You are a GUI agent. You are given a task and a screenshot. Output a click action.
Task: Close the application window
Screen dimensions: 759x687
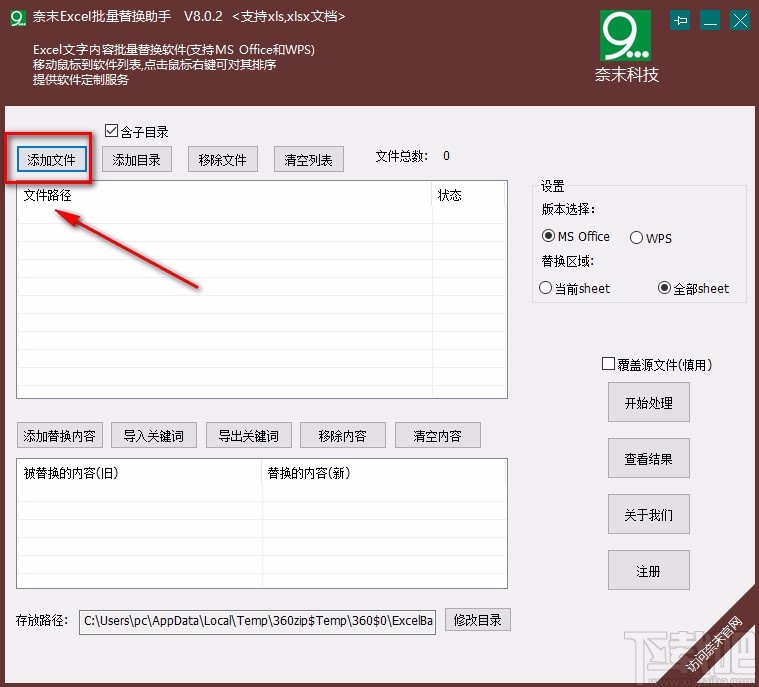click(x=740, y=21)
